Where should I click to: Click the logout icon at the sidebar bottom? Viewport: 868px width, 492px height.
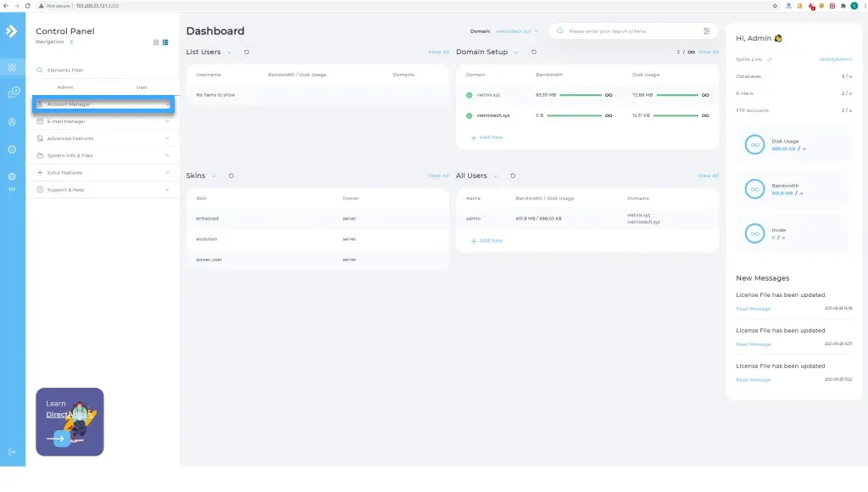(x=12, y=452)
